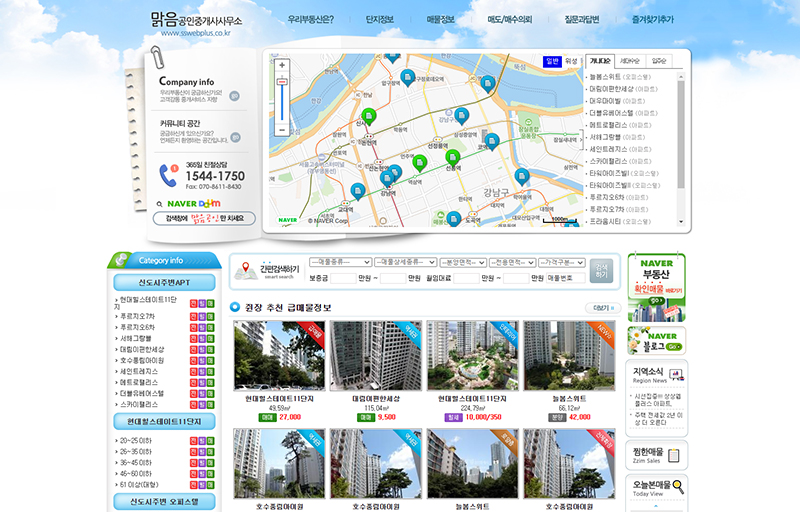This screenshot has height=512, width=800.
Task: Click the green map pin at 선릉역
Action: [x=452, y=158]
